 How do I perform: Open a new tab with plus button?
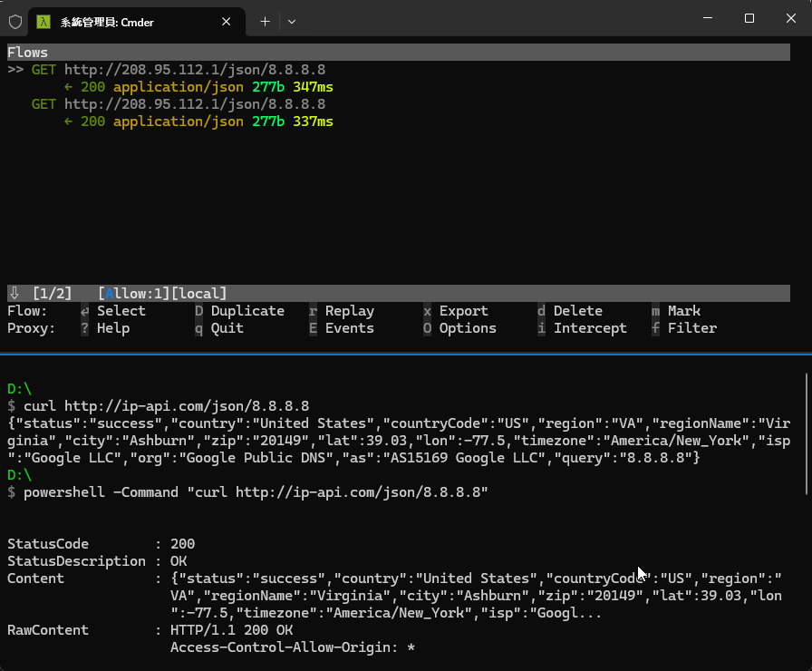tap(265, 21)
